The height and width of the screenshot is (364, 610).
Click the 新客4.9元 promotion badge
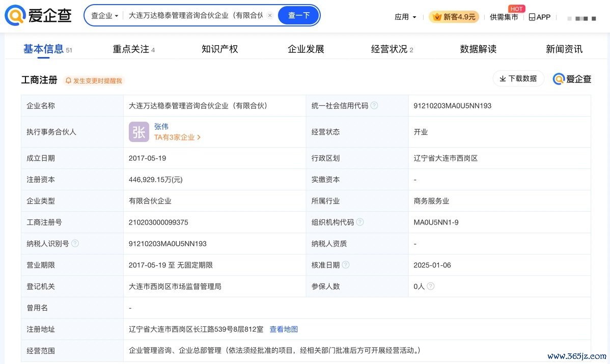coord(454,17)
